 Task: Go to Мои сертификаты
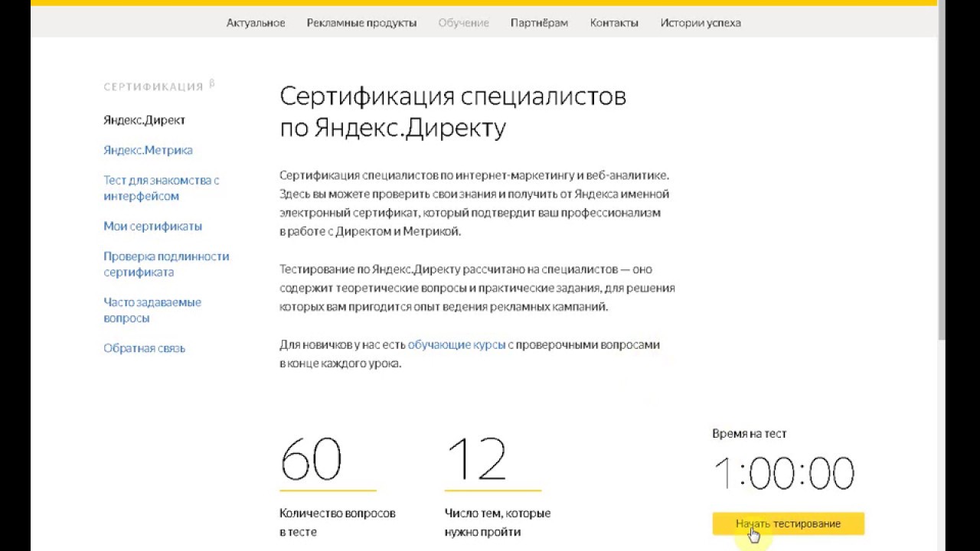152,226
